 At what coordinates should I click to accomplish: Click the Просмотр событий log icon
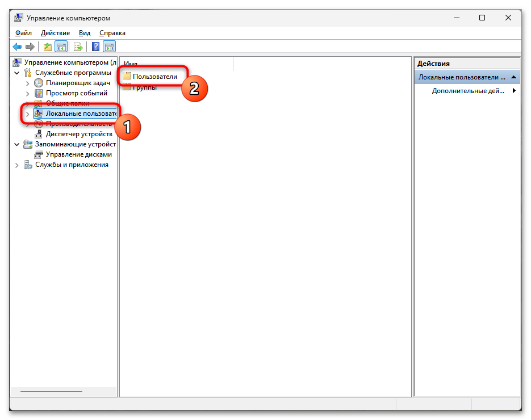click(x=39, y=93)
